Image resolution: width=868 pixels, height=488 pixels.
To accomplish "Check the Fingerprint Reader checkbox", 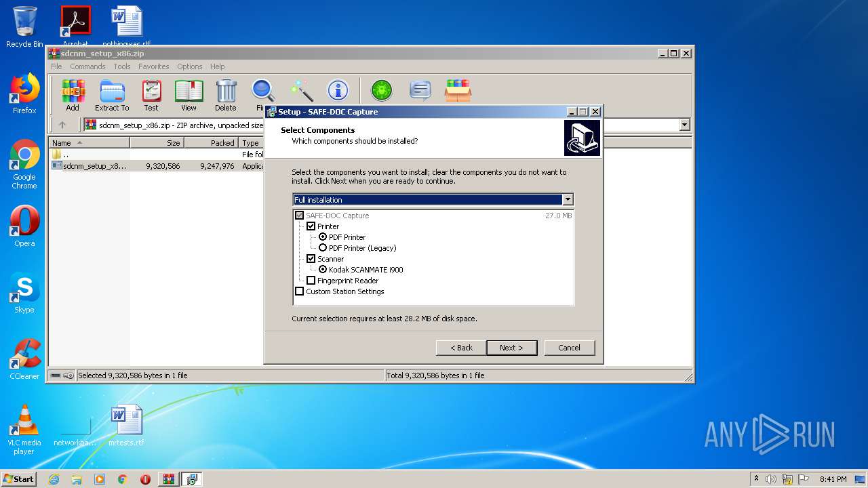I will (311, 281).
